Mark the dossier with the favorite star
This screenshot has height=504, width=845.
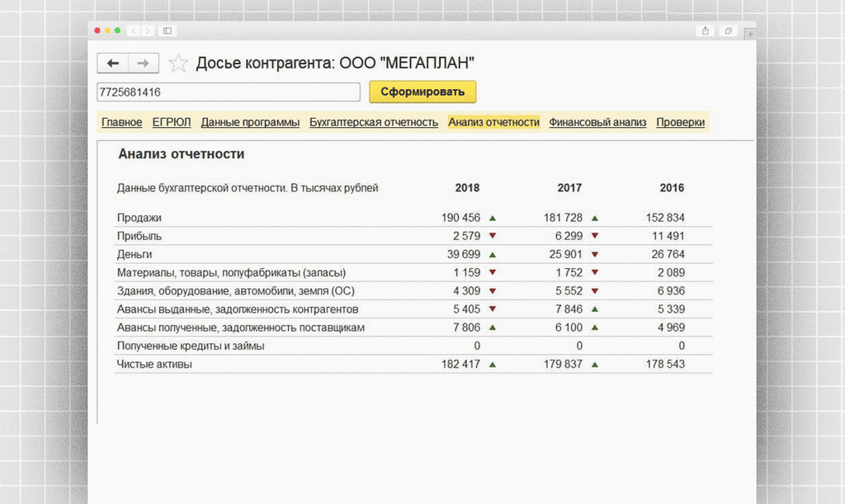(178, 64)
